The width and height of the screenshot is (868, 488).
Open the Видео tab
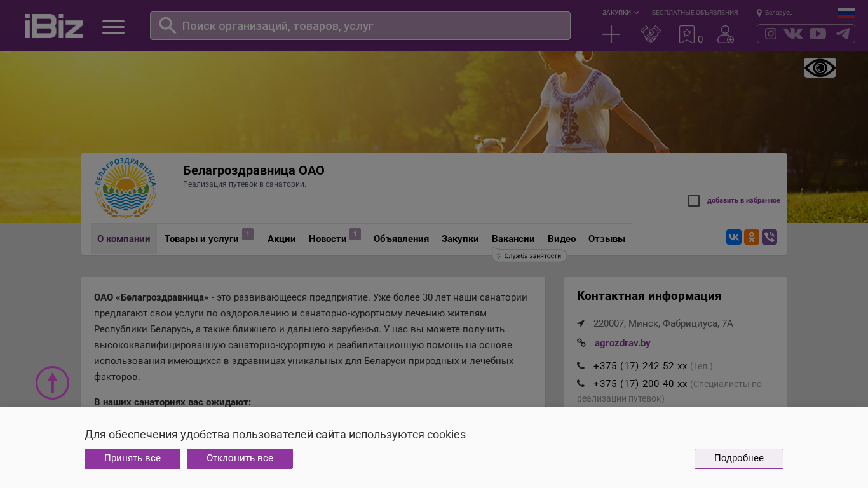click(x=562, y=239)
